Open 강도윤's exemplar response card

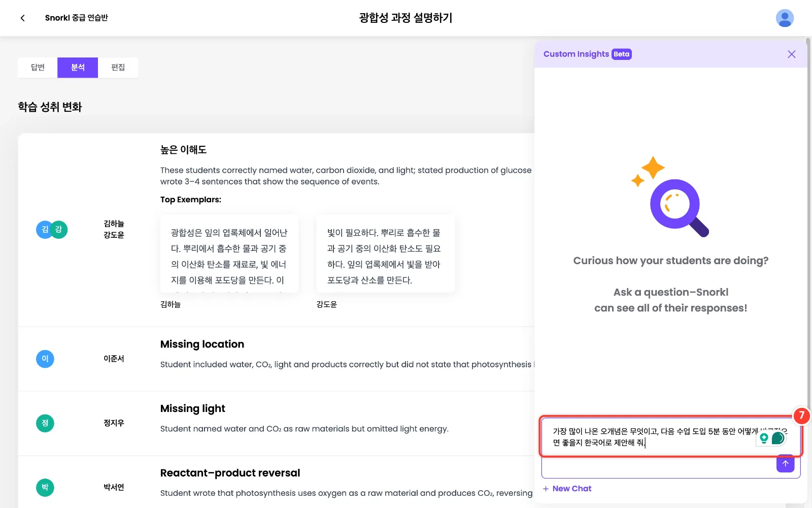pyautogui.click(x=386, y=254)
